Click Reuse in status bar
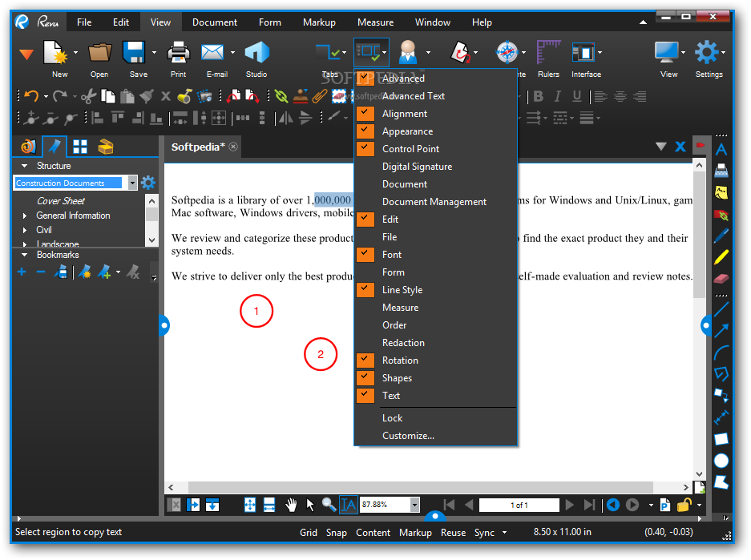Viewport: 751px width, 560px height. 453,533
